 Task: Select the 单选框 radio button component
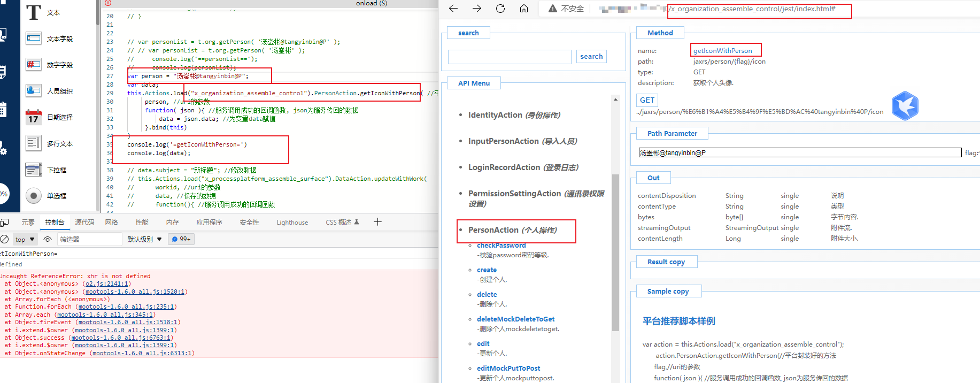[x=34, y=196]
